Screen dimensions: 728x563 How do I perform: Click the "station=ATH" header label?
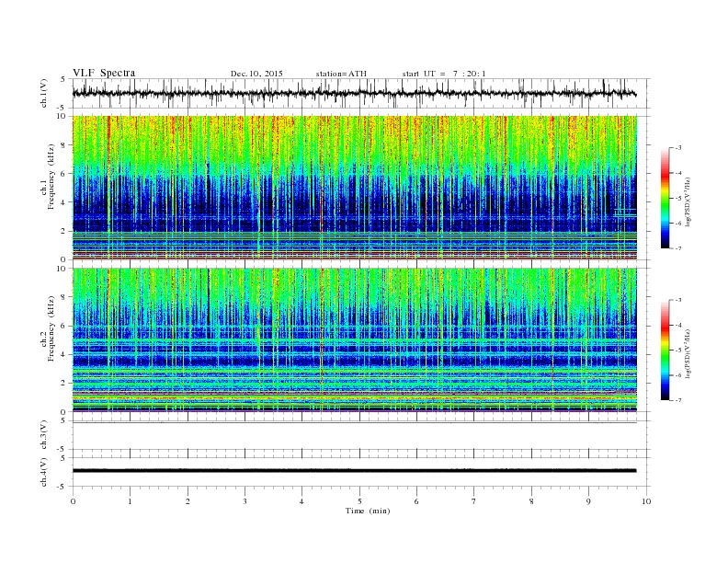pos(341,74)
